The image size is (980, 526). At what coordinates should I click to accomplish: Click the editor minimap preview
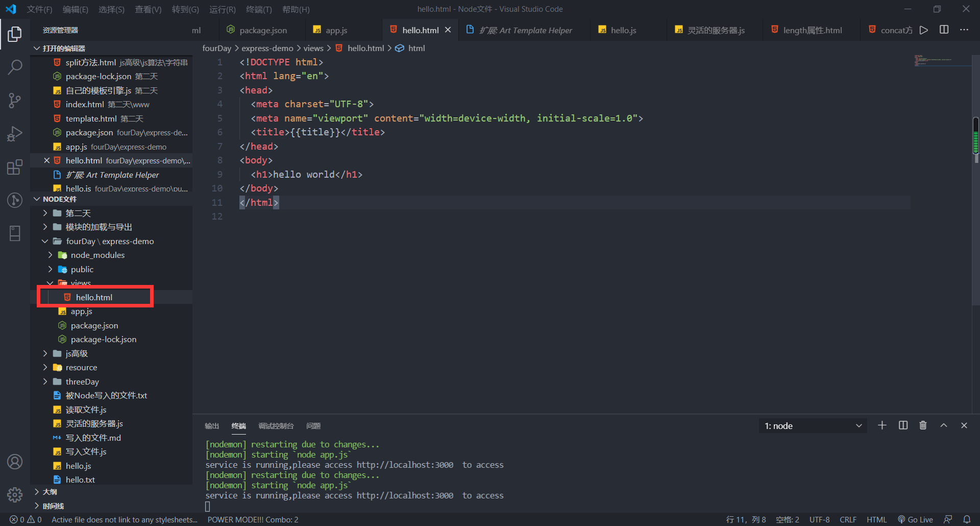click(942, 60)
